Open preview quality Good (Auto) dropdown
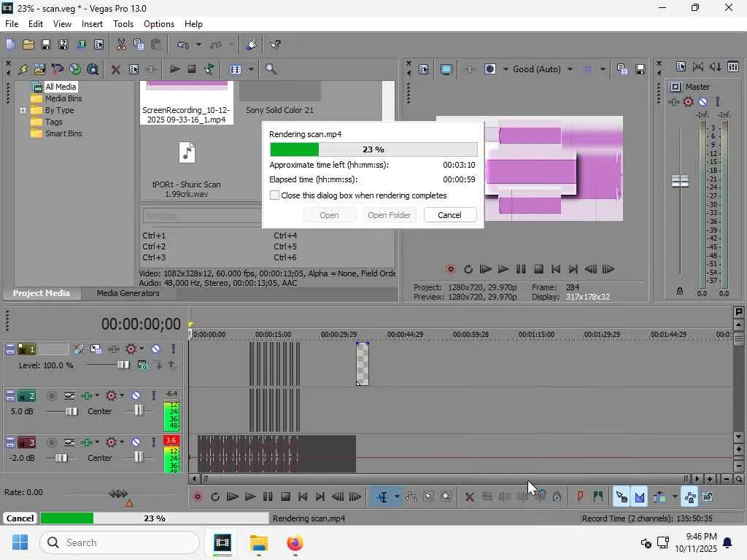Viewport: 747px width, 560px height. click(x=570, y=69)
